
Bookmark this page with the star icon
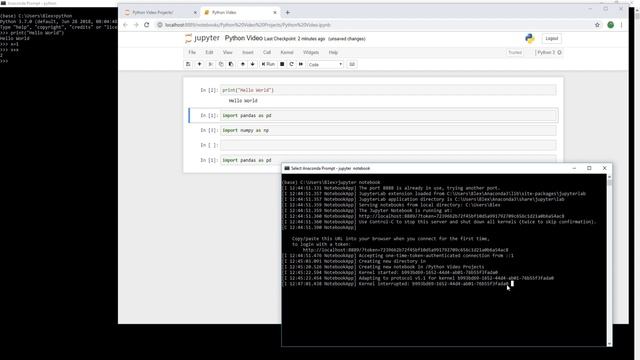(597, 25)
